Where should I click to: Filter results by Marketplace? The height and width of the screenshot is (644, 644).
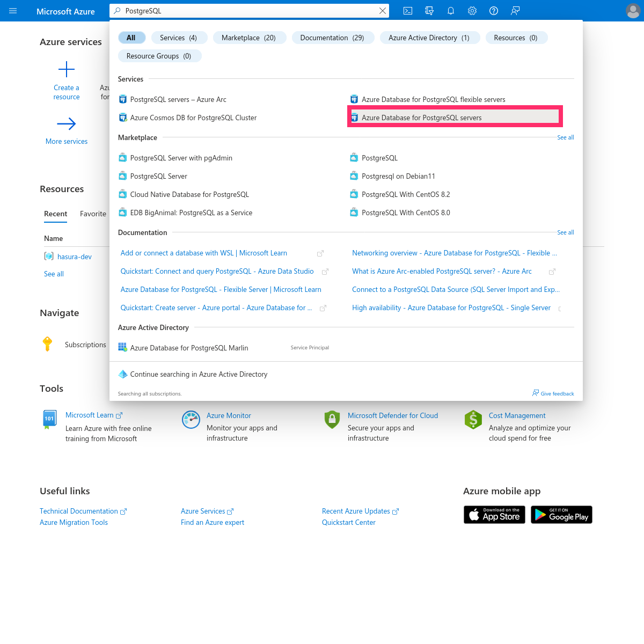point(250,38)
